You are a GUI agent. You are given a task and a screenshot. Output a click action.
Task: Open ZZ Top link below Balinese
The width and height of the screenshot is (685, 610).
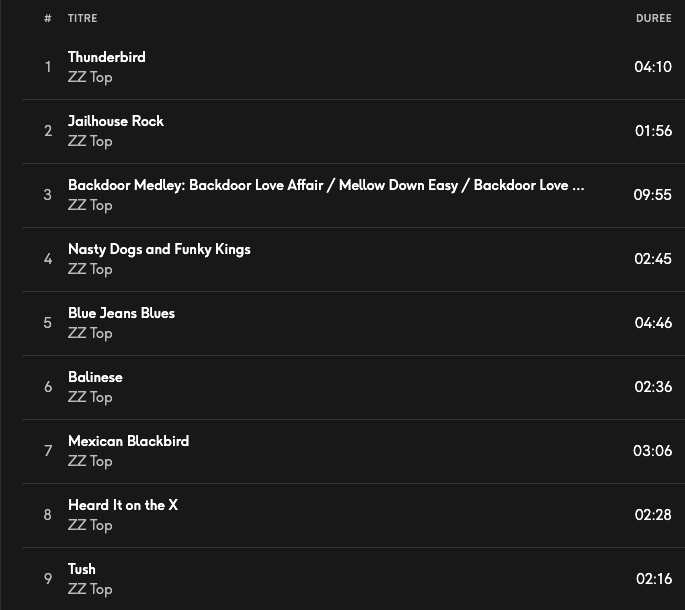pos(90,397)
